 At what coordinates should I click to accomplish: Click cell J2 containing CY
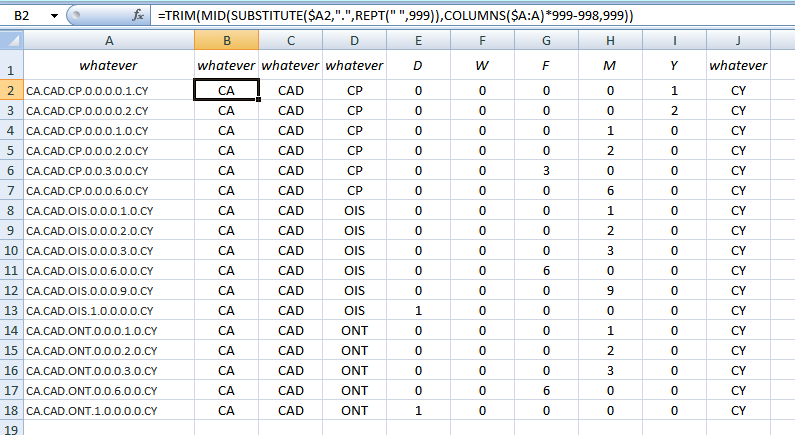[738, 91]
